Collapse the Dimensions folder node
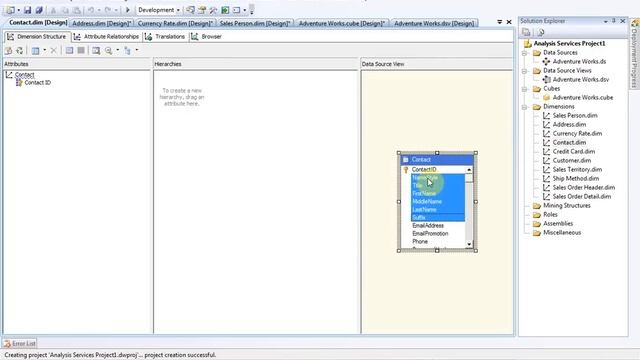Screen dimensions: 640x360 pos(524,107)
